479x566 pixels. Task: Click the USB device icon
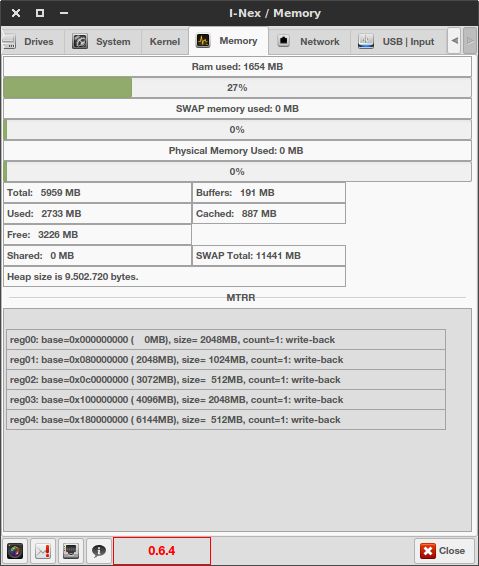click(366, 41)
